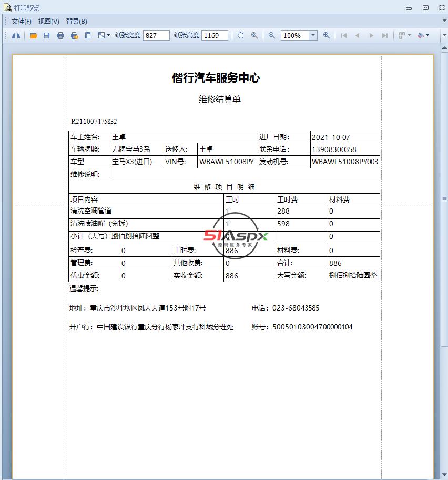The width and height of the screenshot is (448, 480).
Task: Go to the previous page
Action: (357, 35)
